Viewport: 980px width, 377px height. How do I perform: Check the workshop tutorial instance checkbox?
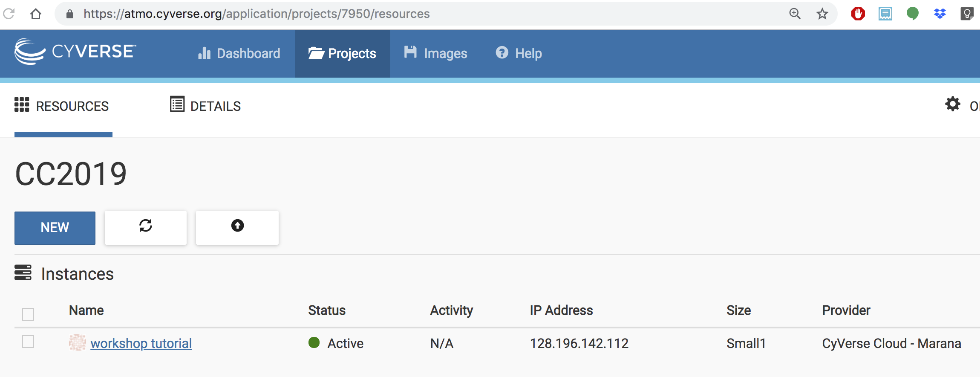(28, 342)
